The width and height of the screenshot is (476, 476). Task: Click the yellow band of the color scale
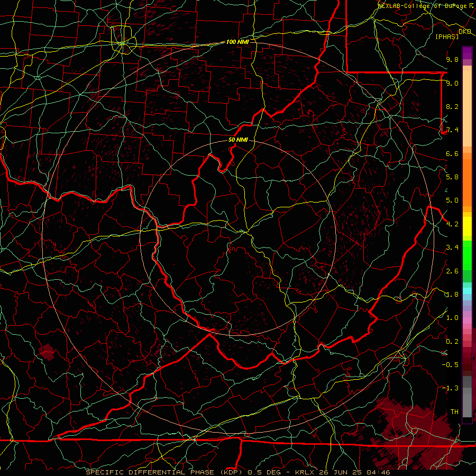click(467, 226)
